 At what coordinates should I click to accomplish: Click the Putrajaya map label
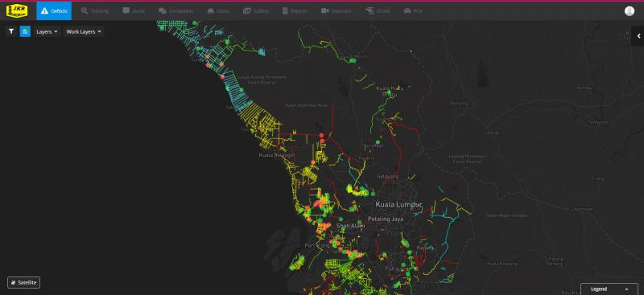point(396,268)
